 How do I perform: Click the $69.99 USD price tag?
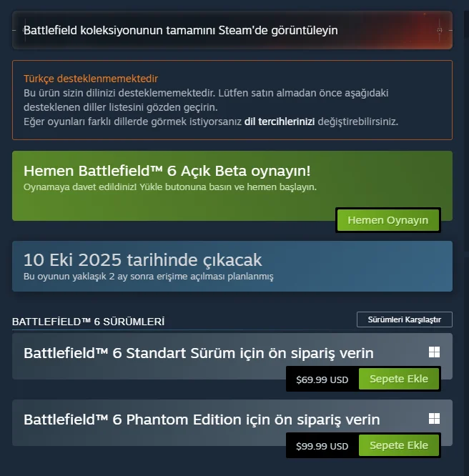[322, 380]
